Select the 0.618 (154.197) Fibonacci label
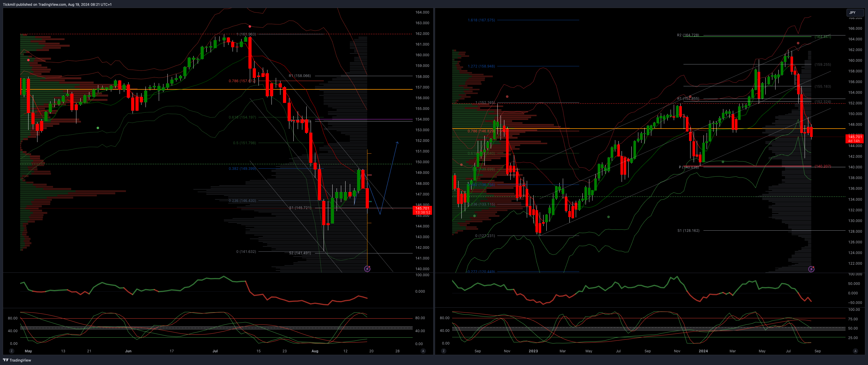Screen dimensions: 868x365 tap(242, 117)
